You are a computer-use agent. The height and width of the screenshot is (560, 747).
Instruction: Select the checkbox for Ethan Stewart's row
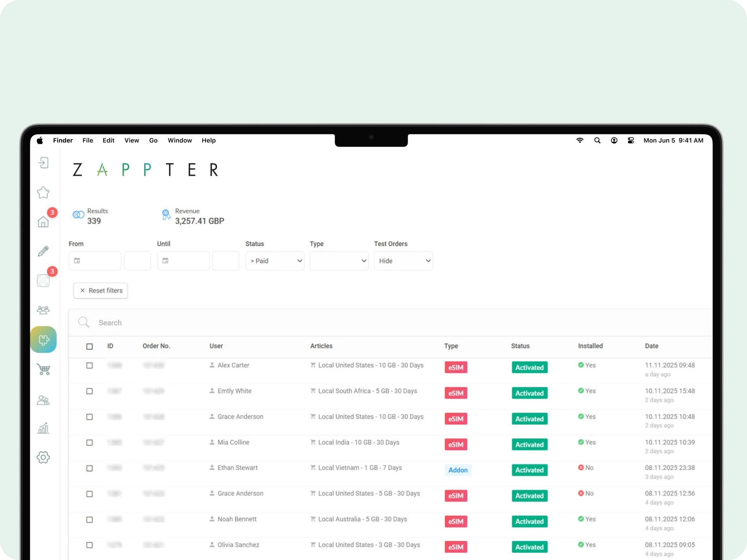90,468
